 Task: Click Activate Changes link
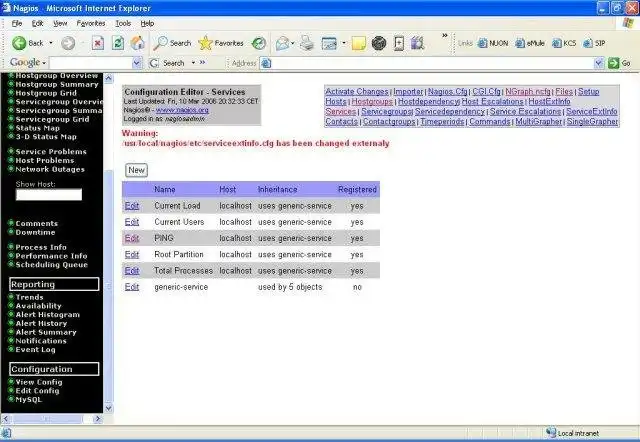tap(357, 91)
